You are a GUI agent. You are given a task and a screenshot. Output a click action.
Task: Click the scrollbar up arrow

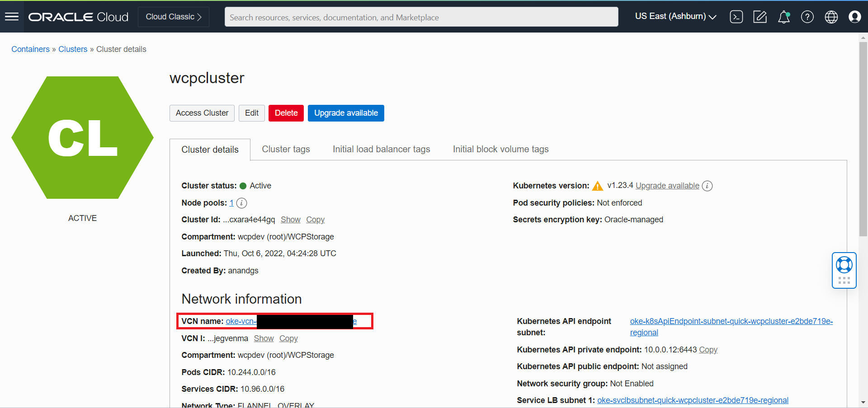pyautogui.click(x=863, y=38)
